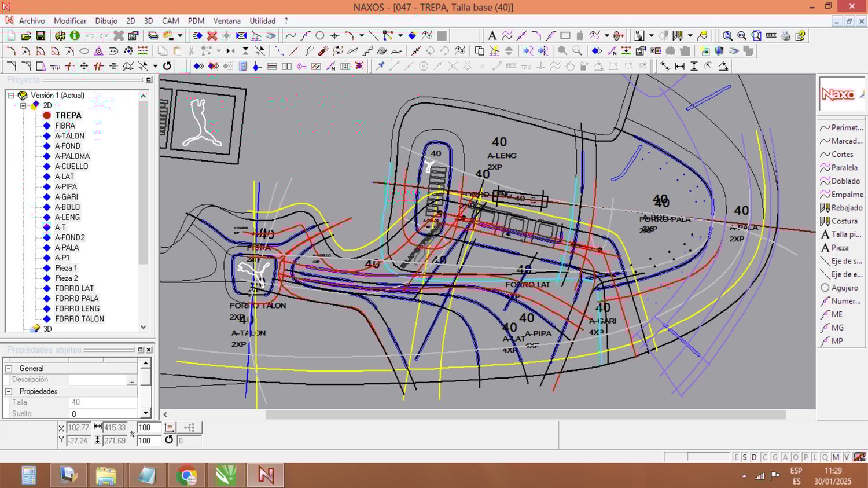
Task: Click the printer icon
Action: [x=785, y=36]
